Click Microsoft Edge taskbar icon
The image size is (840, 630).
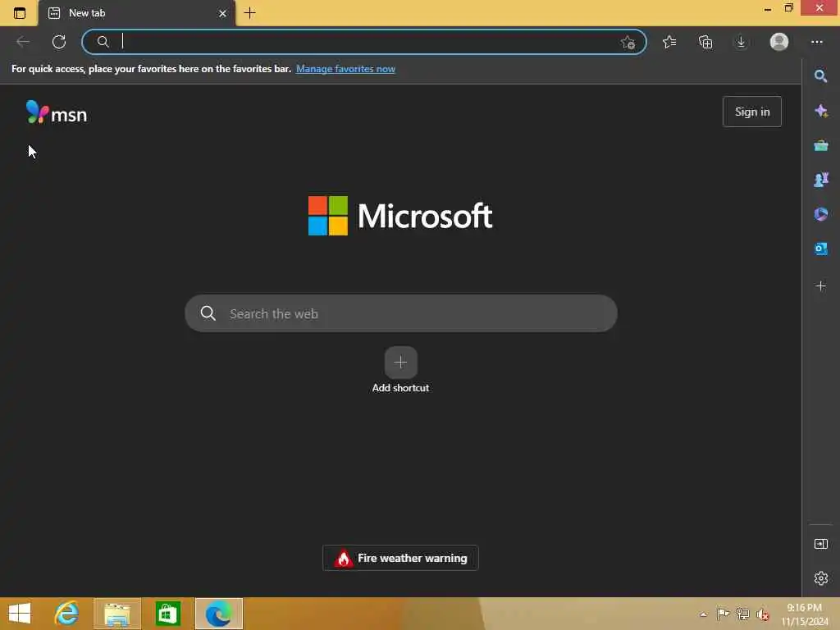click(x=218, y=614)
